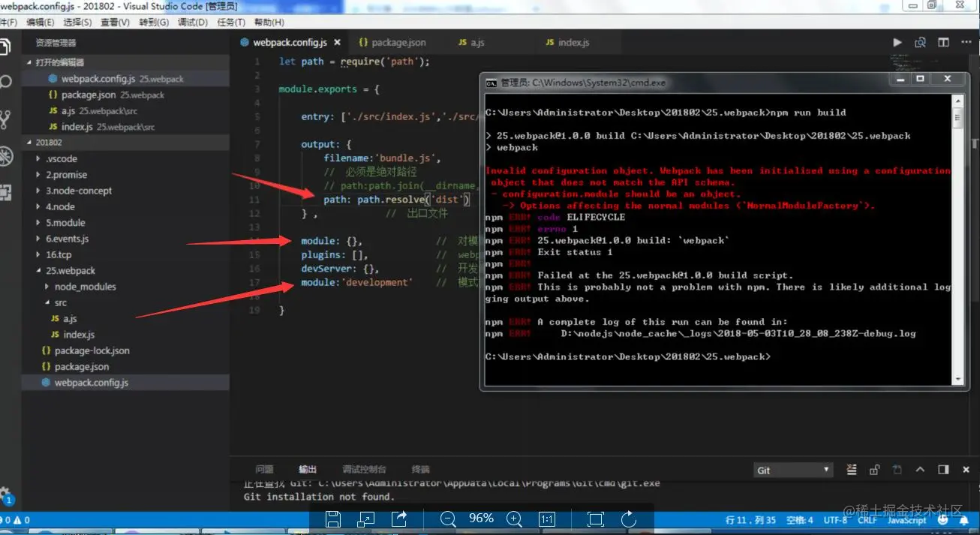Image resolution: width=980 pixels, height=535 pixels.
Task: Click the resize window icon in viewer toolbar
Action: [366, 518]
